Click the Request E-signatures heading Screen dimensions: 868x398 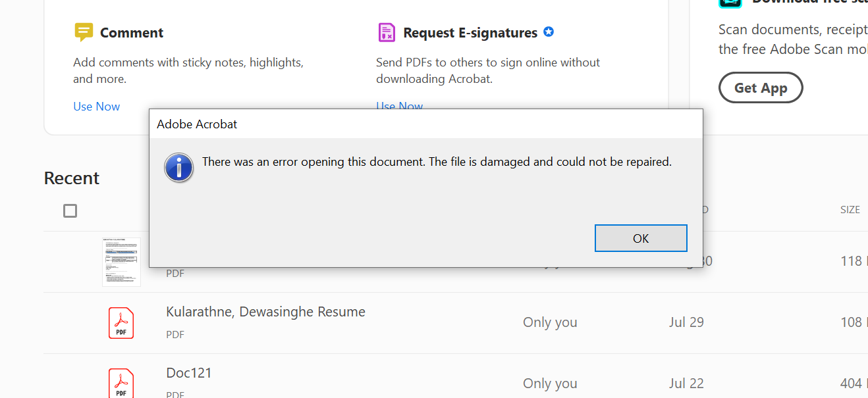[470, 33]
